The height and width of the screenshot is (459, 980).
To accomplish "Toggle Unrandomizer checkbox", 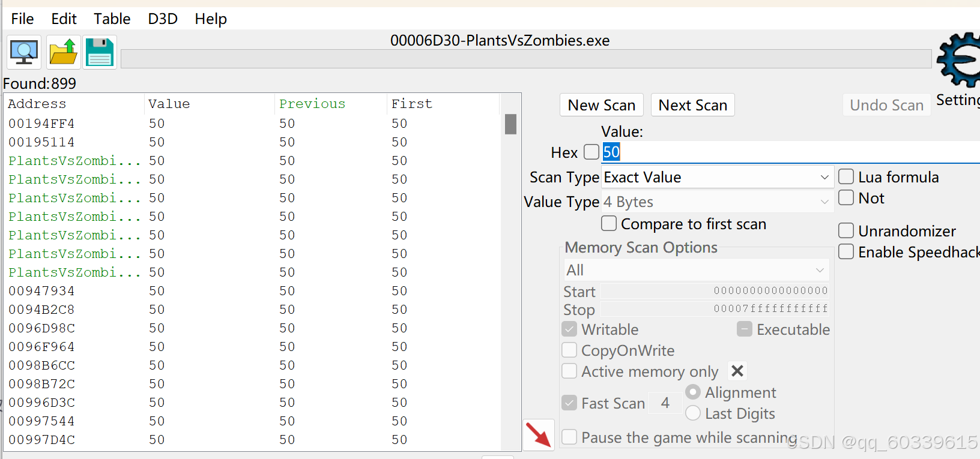I will [x=846, y=230].
